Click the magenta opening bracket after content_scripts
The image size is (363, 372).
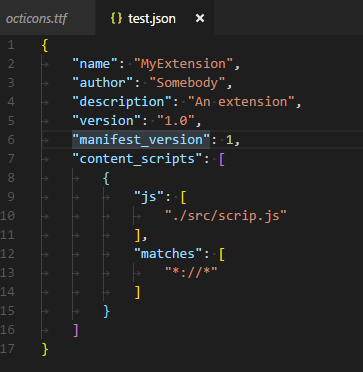tap(222, 159)
